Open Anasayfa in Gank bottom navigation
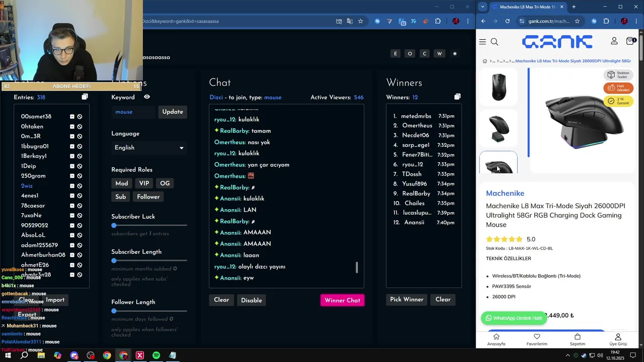 pos(496,340)
